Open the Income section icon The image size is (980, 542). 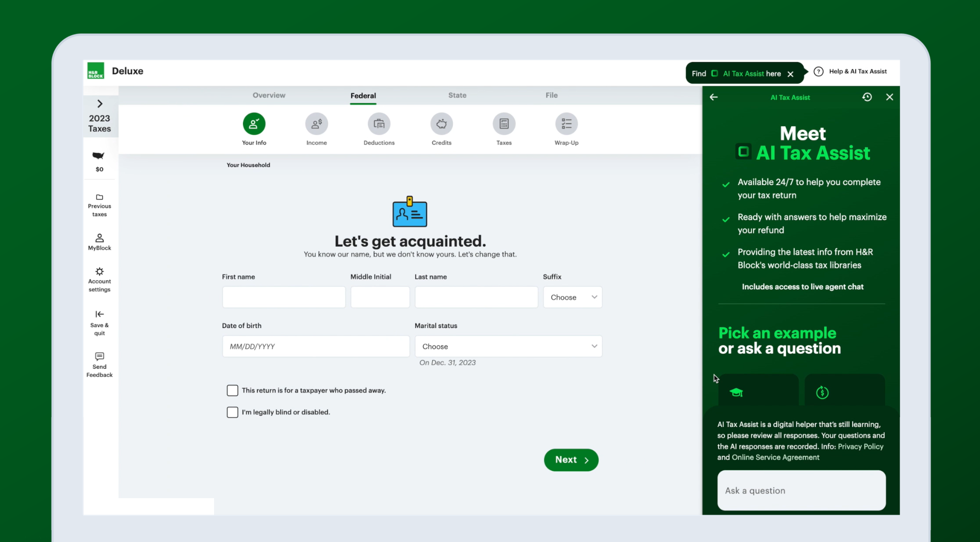(316, 124)
